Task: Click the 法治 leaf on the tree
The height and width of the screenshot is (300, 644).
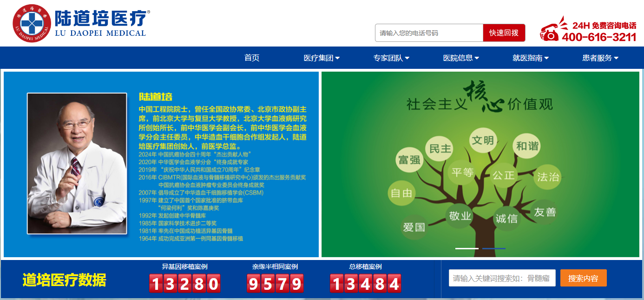Action: point(548,177)
